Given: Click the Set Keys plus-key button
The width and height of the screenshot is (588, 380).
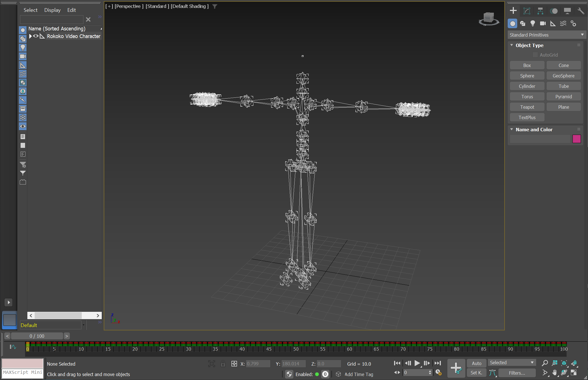Looking at the screenshot, I should [x=456, y=368].
